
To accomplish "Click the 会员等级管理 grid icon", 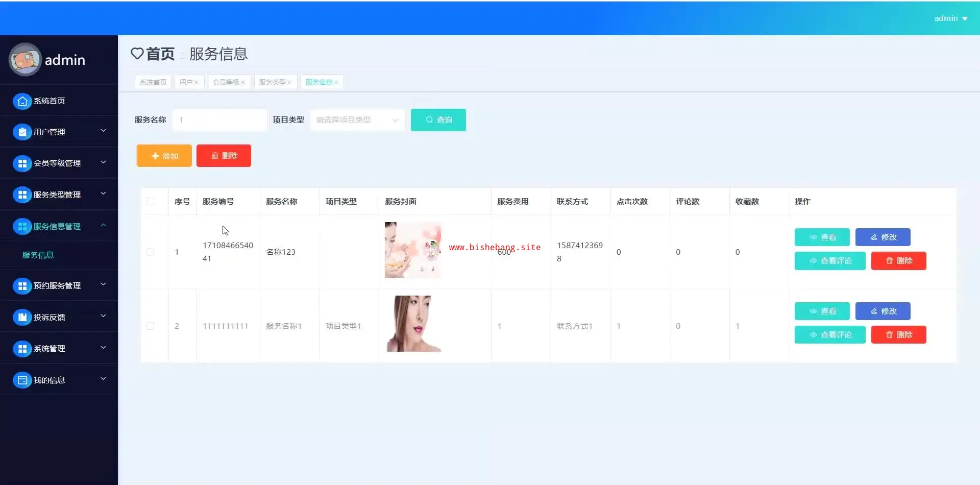I will [x=22, y=163].
